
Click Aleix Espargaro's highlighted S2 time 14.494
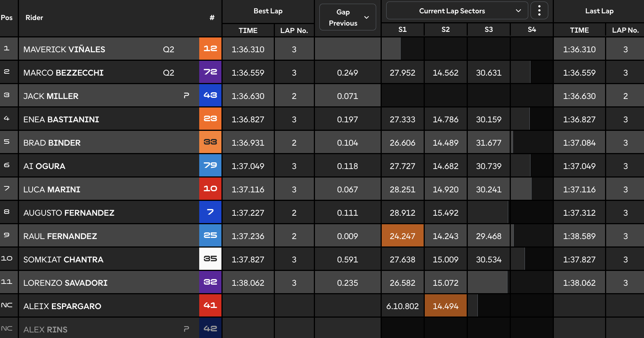point(446,306)
